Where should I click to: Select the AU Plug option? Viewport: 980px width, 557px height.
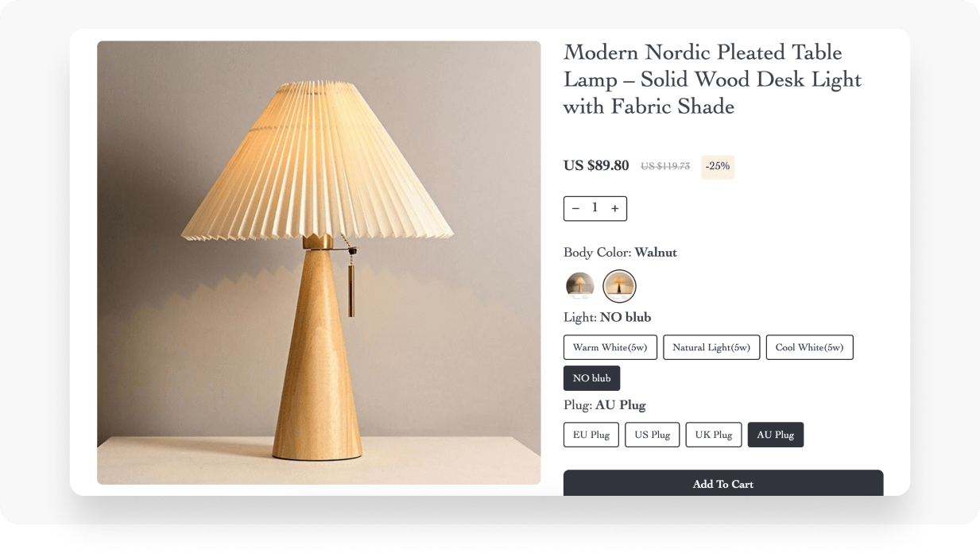tap(776, 435)
